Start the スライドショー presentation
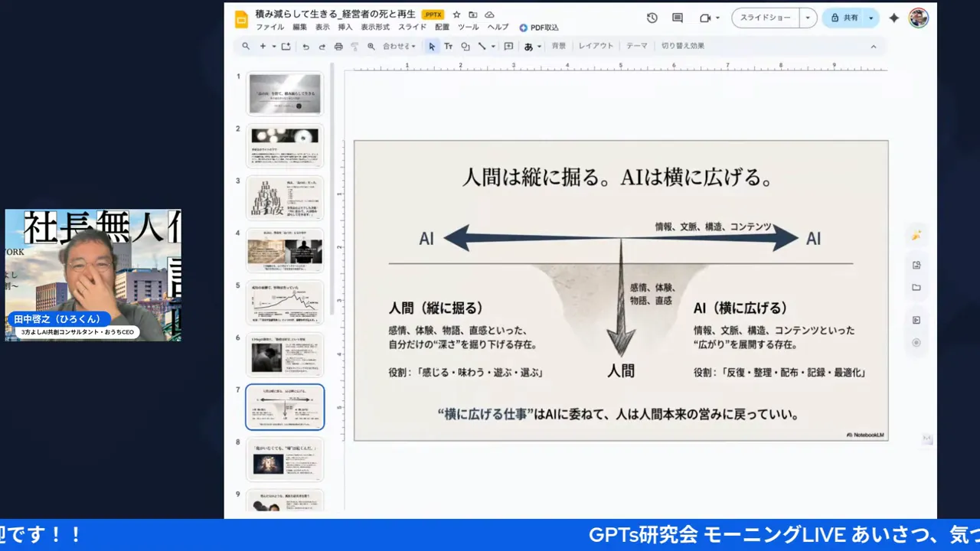This screenshot has height=551, width=980. click(766, 17)
